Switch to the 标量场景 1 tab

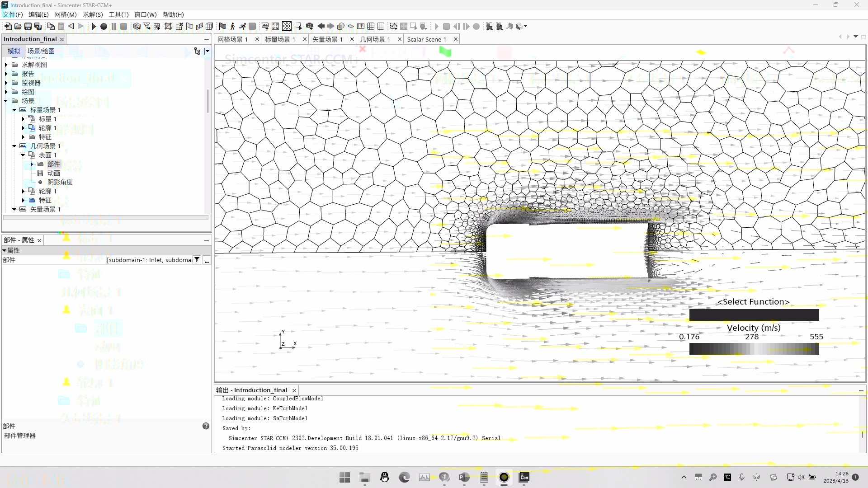click(280, 39)
